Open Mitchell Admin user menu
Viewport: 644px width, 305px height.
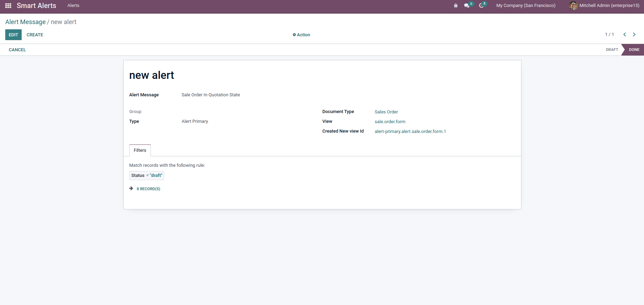tap(604, 6)
